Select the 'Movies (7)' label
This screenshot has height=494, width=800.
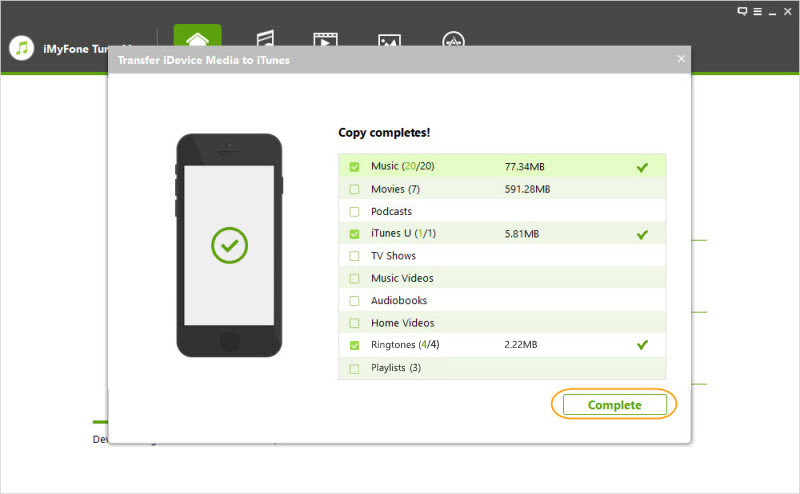395,189
